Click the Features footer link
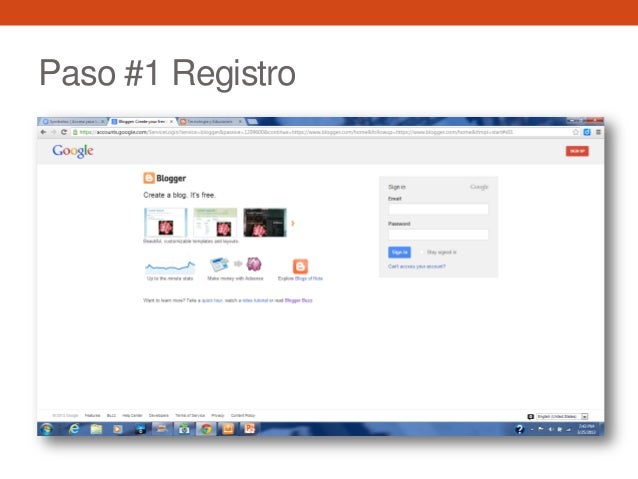 (x=92, y=416)
